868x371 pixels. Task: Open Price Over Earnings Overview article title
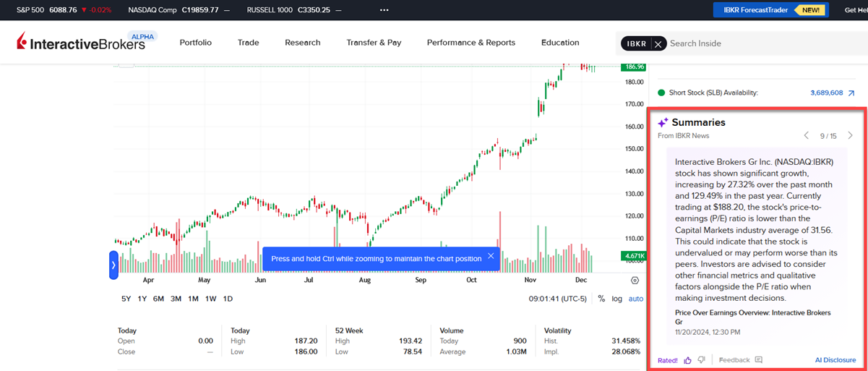click(752, 317)
